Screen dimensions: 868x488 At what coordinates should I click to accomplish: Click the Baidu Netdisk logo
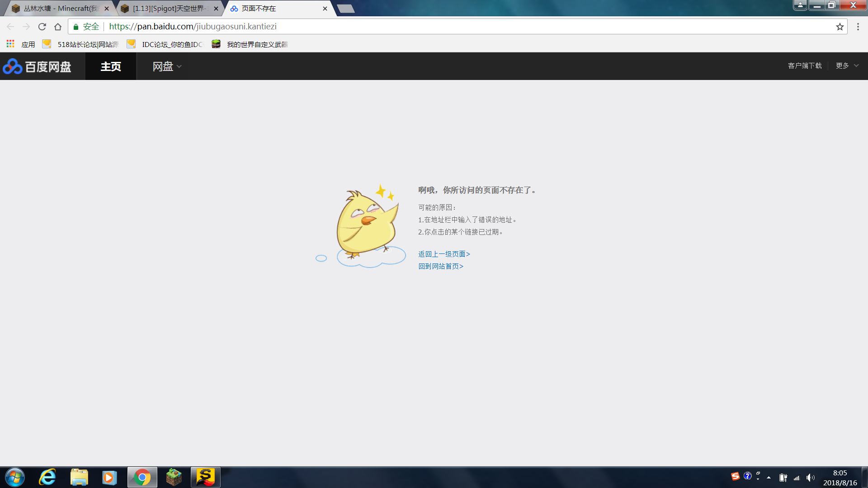tap(37, 66)
